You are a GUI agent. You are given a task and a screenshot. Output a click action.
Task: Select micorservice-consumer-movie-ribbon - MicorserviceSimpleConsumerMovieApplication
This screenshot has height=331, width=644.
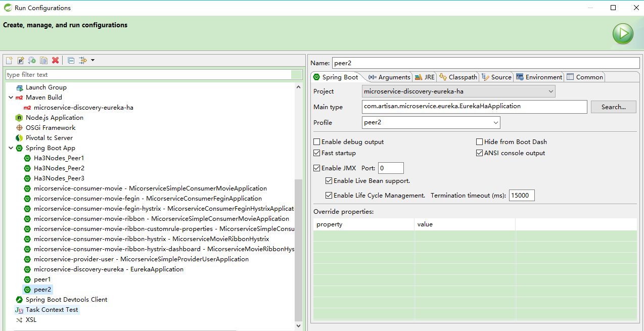(x=161, y=219)
